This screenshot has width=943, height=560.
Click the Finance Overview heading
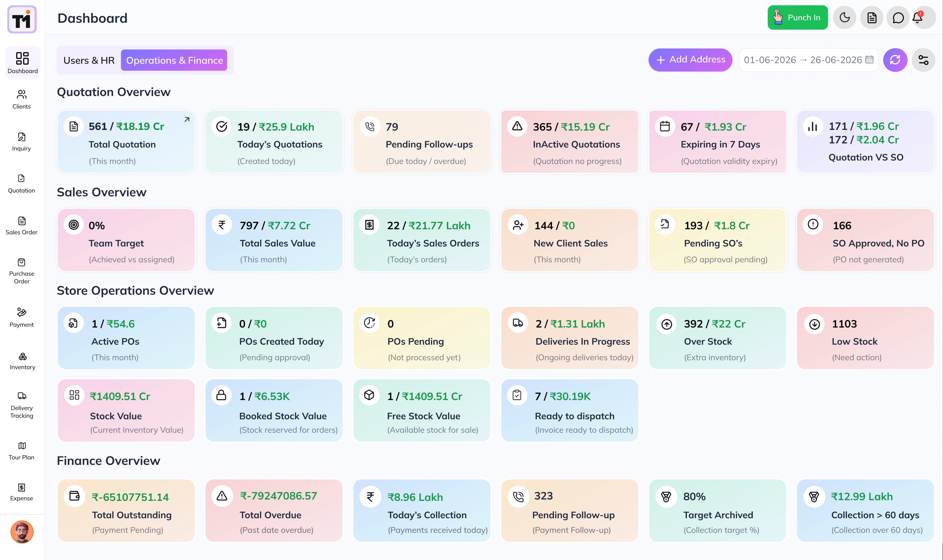(x=108, y=461)
